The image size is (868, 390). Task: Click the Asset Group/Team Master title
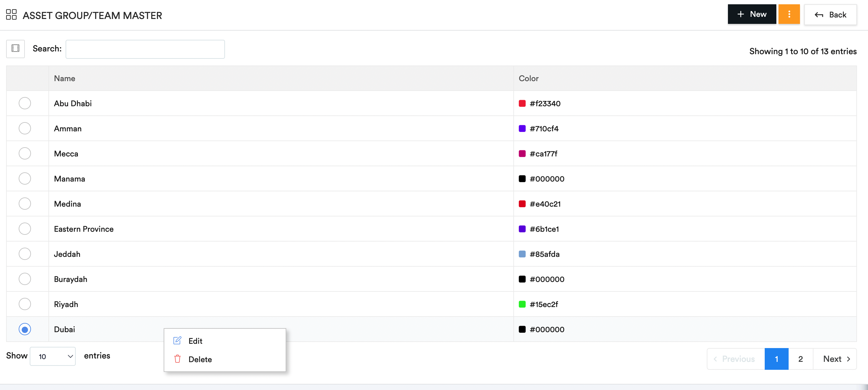click(x=92, y=16)
